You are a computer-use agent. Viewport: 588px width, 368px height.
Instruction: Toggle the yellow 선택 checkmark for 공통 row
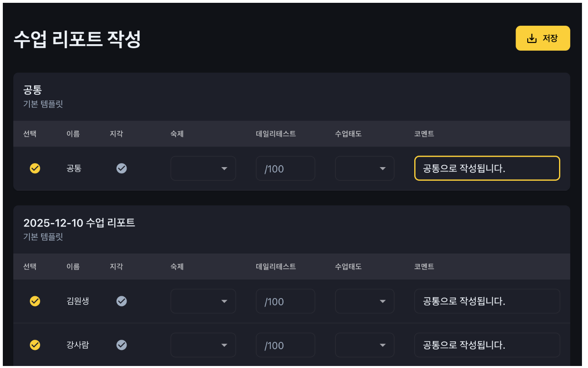click(35, 168)
